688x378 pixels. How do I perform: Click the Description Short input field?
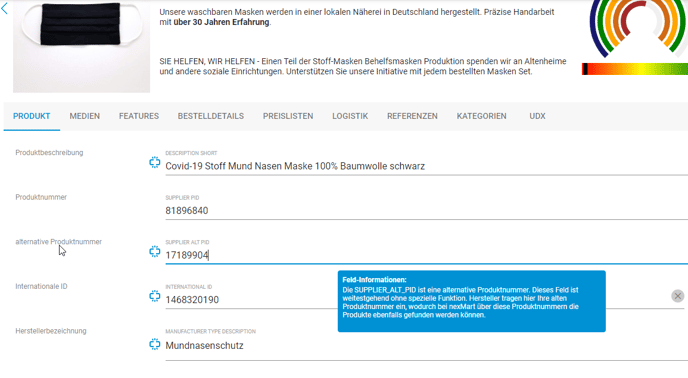(426, 166)
